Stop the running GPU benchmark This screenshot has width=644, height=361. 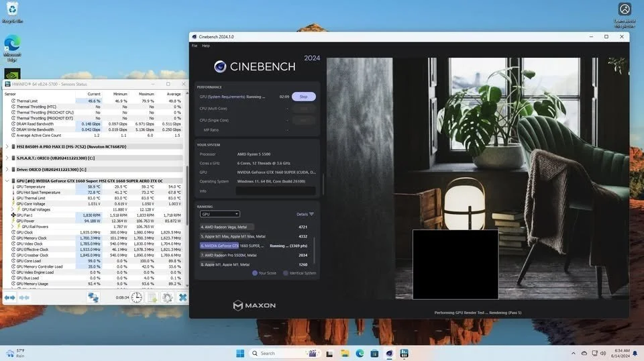(x=303, y=97)
